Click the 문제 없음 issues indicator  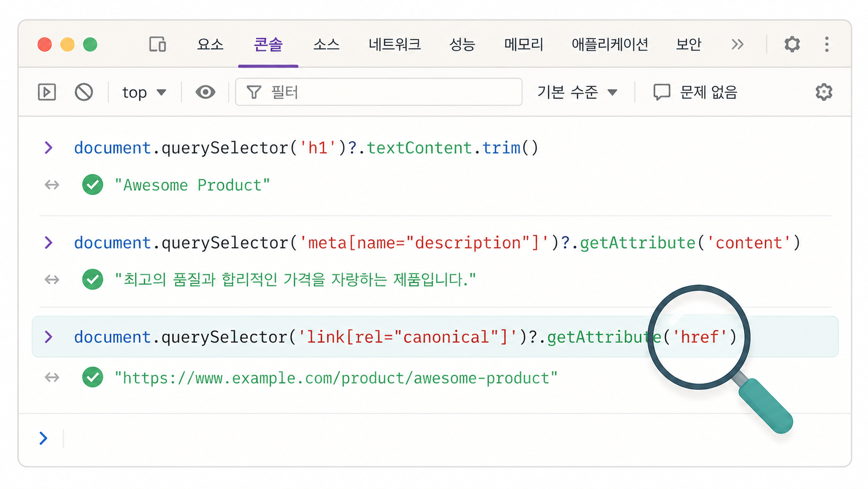[695, 92]
